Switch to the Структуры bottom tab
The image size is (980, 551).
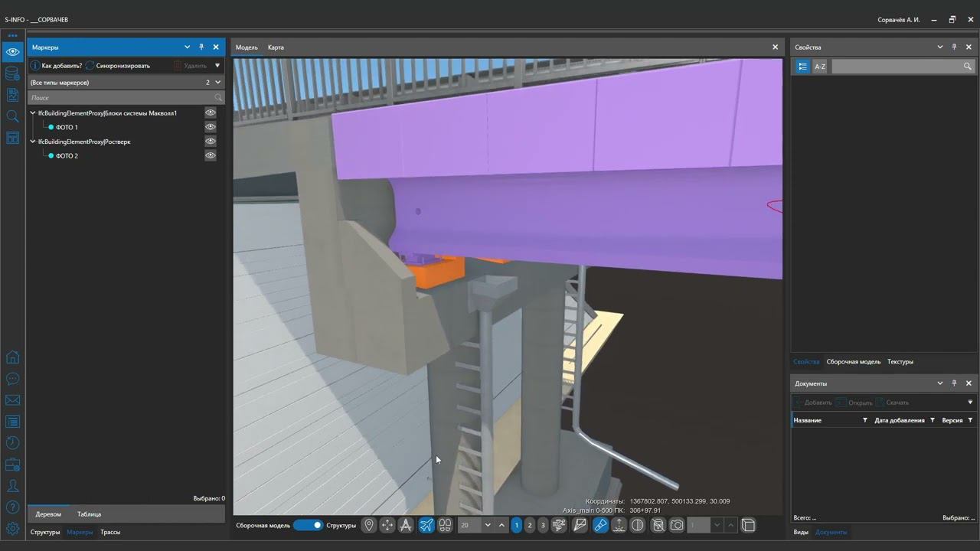tap(45, 532)
